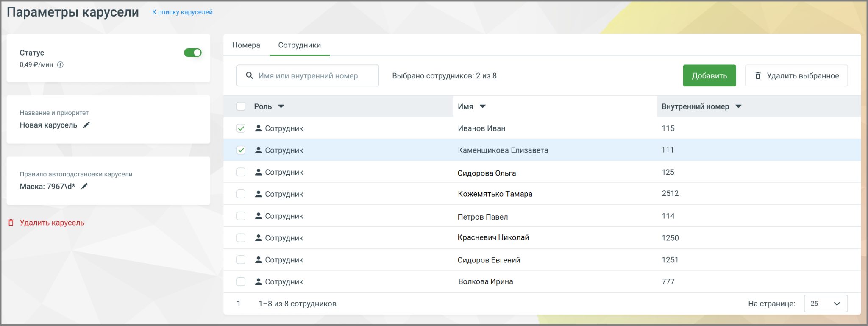This screenshot has width=868, height=326.
Task: Go back via К списку каруселей link
Action: pyautogui.click(x=183, y=12)
